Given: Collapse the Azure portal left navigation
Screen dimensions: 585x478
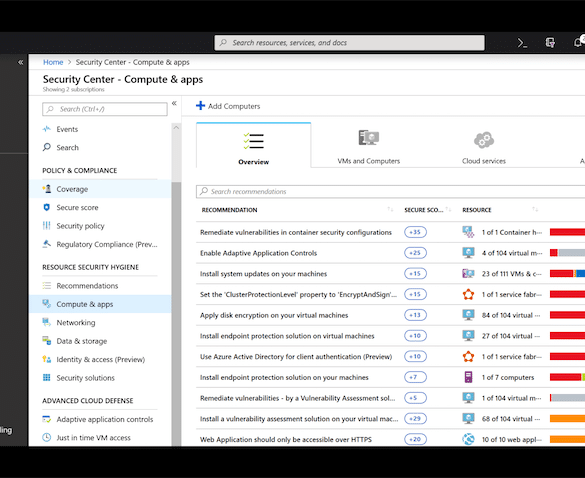Looking at the screenshot, I should (x=21, y=62).
